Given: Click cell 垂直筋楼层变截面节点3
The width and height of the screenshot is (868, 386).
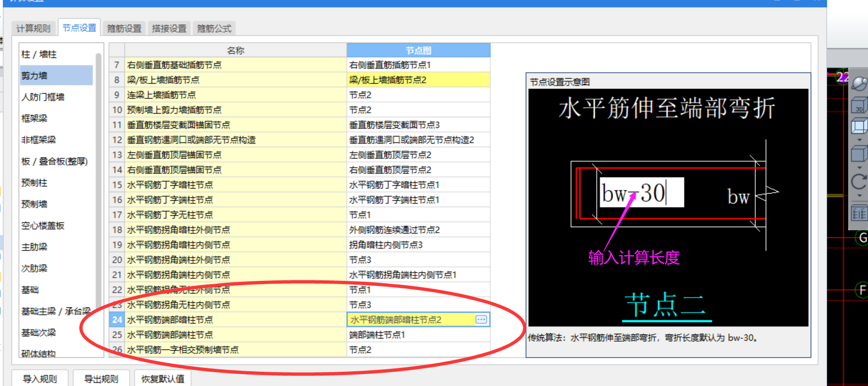Looking at the screenshot, I should tap(419, 125).
